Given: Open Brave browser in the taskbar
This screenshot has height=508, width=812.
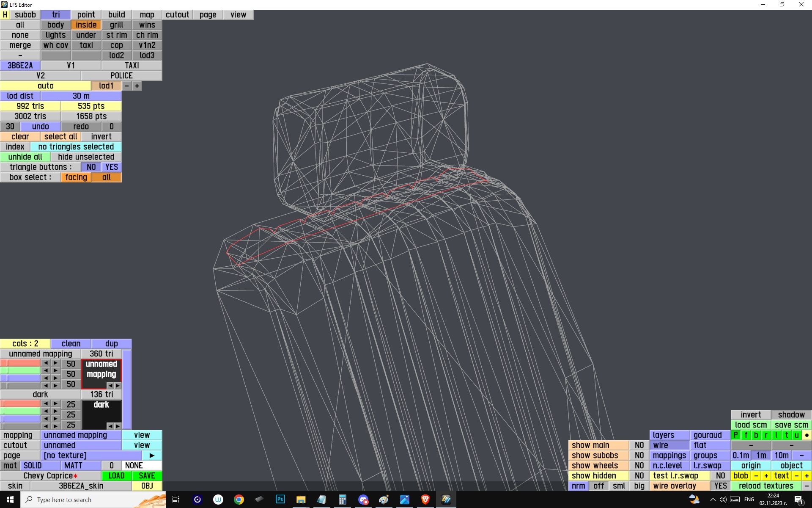Looking at the screenshot, I should (425, 500).
